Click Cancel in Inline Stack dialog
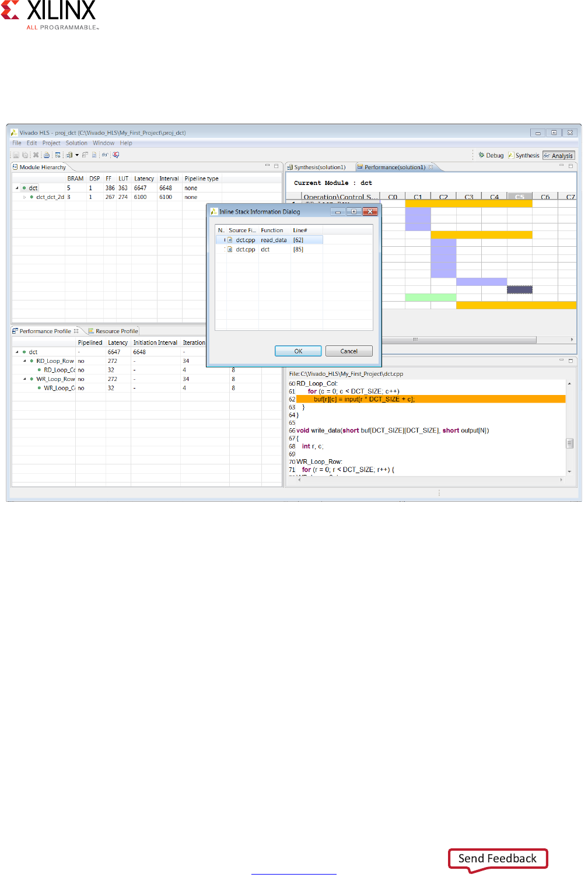 click(x=349, y=351)
